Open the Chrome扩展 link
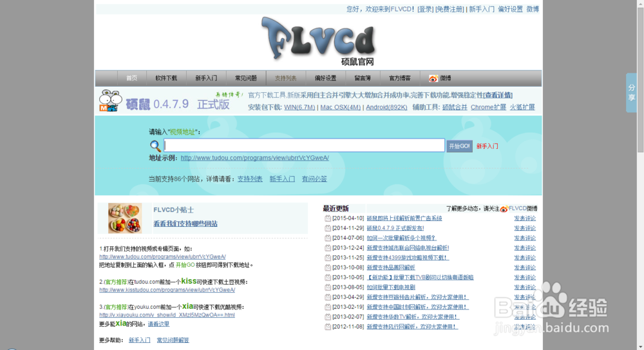 (488, 108)
